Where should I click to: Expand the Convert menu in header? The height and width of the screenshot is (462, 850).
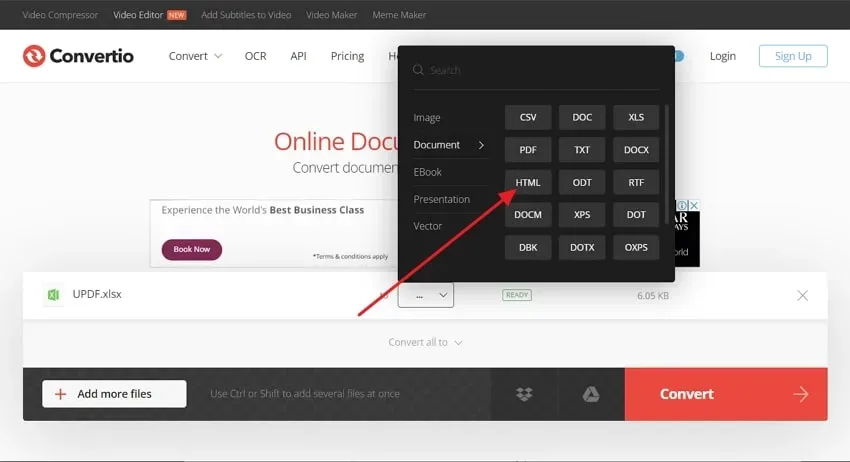[x=195, y=56]
